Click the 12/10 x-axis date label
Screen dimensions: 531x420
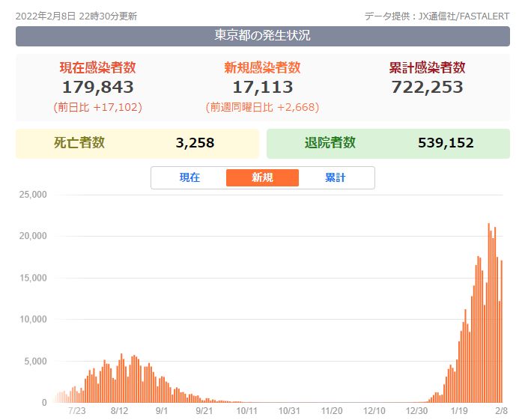point(374,411)
